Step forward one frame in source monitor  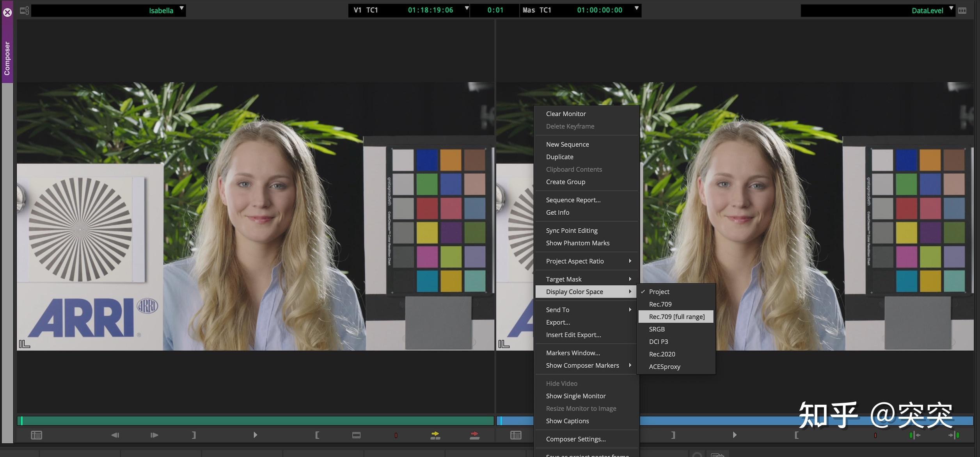coord(154,435)
